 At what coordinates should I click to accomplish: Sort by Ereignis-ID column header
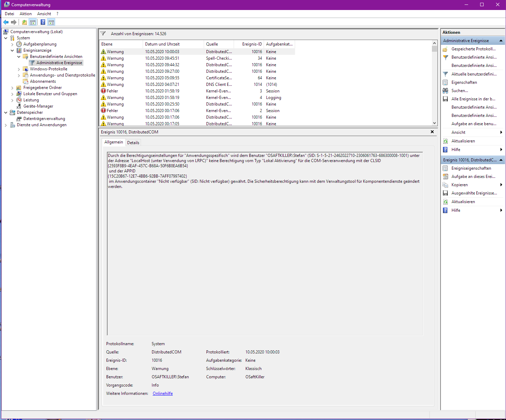click(249, 44)
